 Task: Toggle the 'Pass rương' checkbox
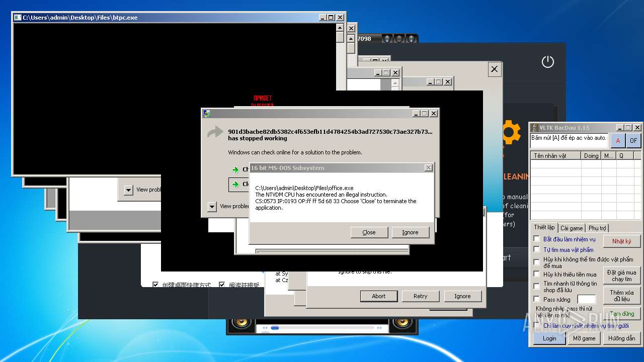(536, 299)
